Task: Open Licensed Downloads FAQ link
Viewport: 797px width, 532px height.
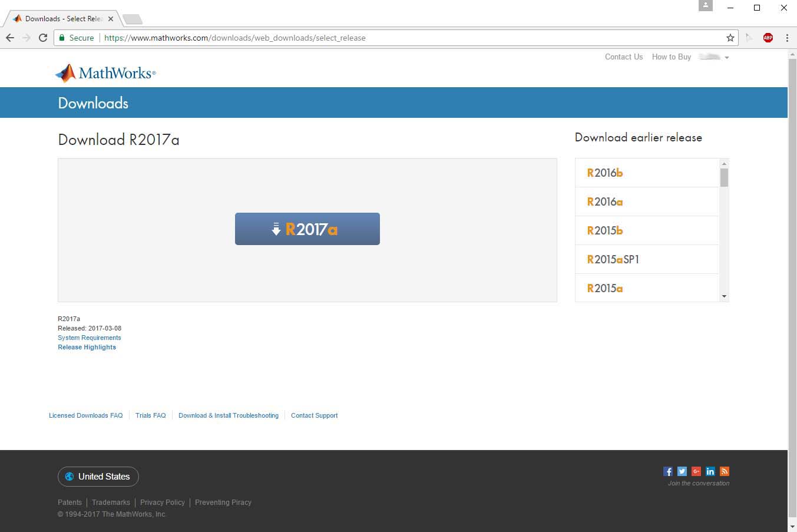Action: click(x=86, y=415)
